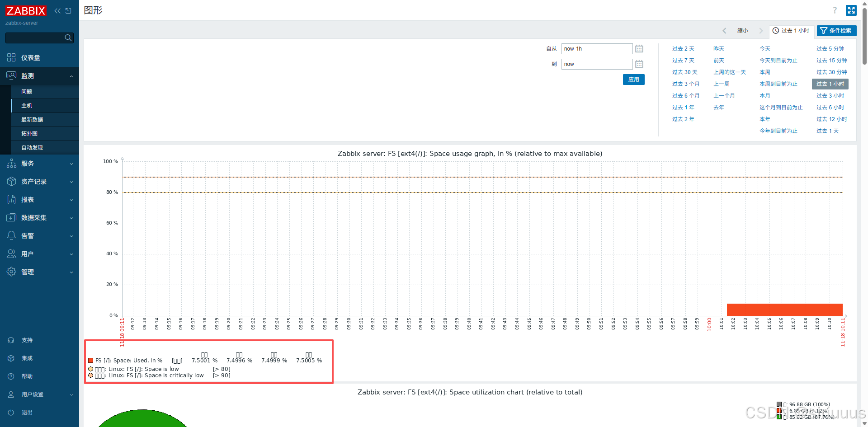Select 本年 time range link

point(764,119)
